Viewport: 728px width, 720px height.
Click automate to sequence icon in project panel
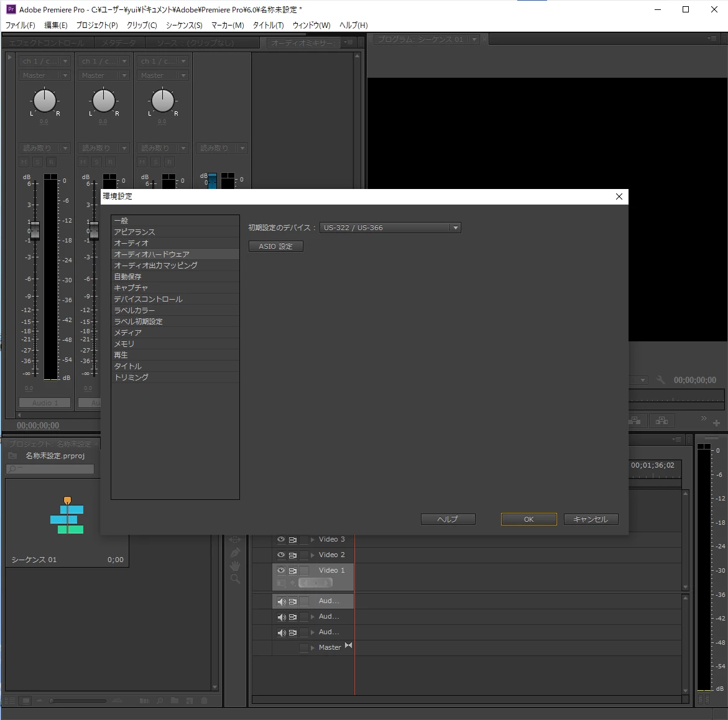coord(144,701)
